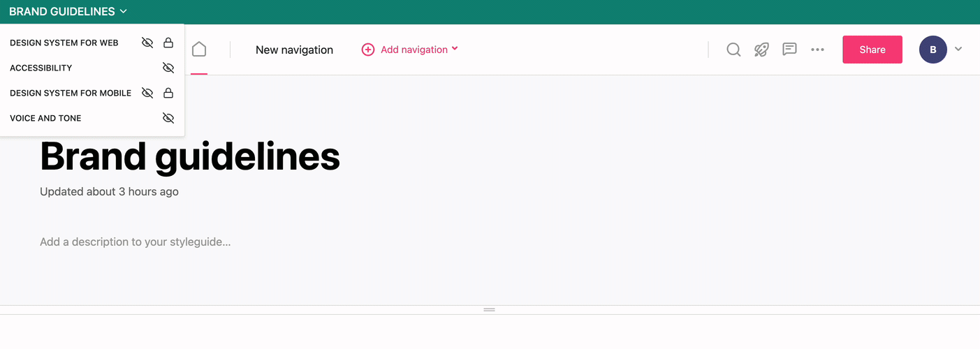The height and width of the screenshot is (349, 980).
Task: Open the BRAND GUIDELINES dropdown menu
Action: [x=68, y=12]
